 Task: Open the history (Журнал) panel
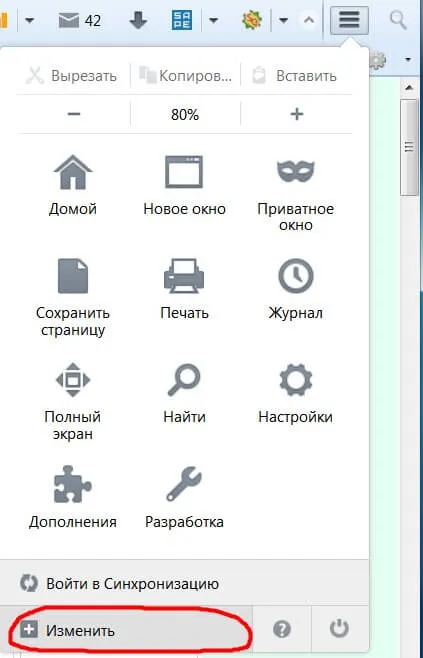tap(295, 290)
